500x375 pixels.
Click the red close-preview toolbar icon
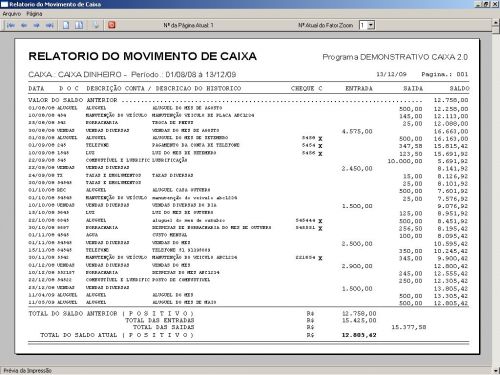click(x=112, y=25)
